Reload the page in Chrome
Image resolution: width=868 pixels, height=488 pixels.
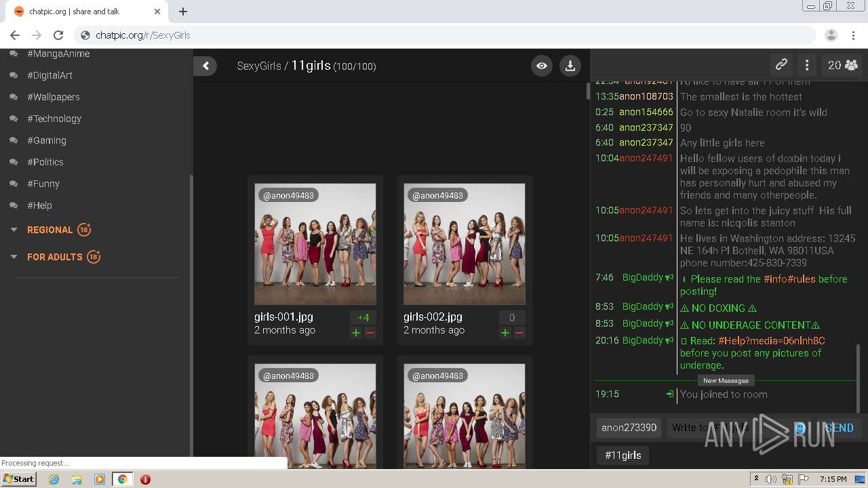[x=58, y=35]
